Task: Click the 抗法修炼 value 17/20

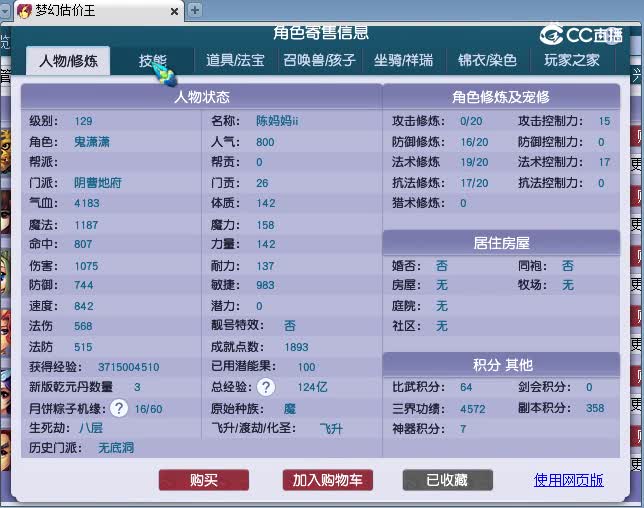Action: coord(474,183)
